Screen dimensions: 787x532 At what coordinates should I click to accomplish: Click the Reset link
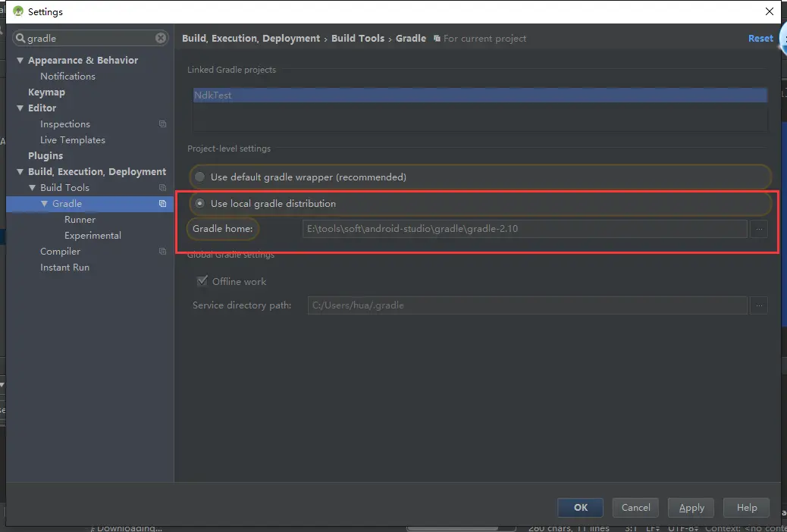pyautogui.click(x=760, y=39)
